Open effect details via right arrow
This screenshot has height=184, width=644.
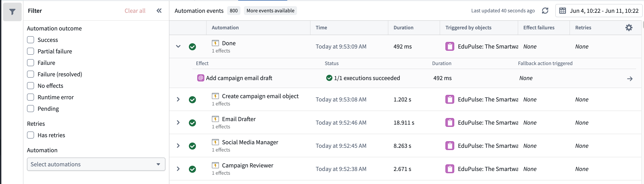630,79
